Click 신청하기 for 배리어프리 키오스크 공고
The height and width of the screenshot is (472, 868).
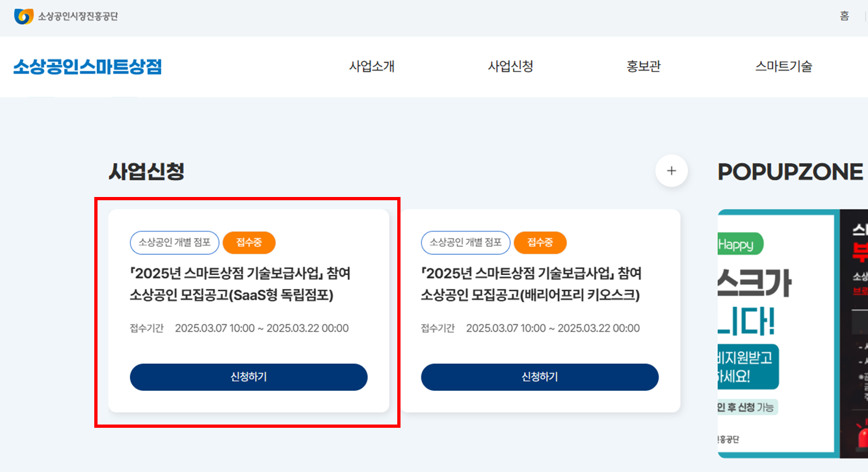click(540, 377)
